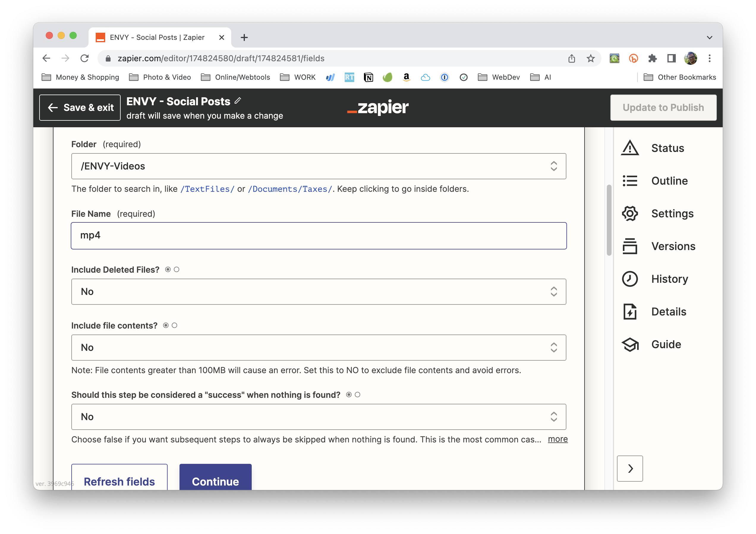Open the Chrome three-dot menu

tap(710, 58)
